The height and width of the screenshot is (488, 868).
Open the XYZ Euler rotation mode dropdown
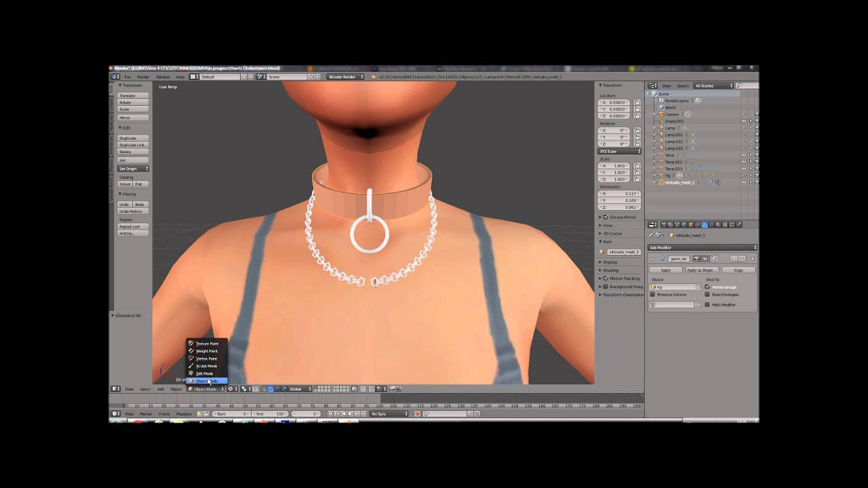(619, 151)
